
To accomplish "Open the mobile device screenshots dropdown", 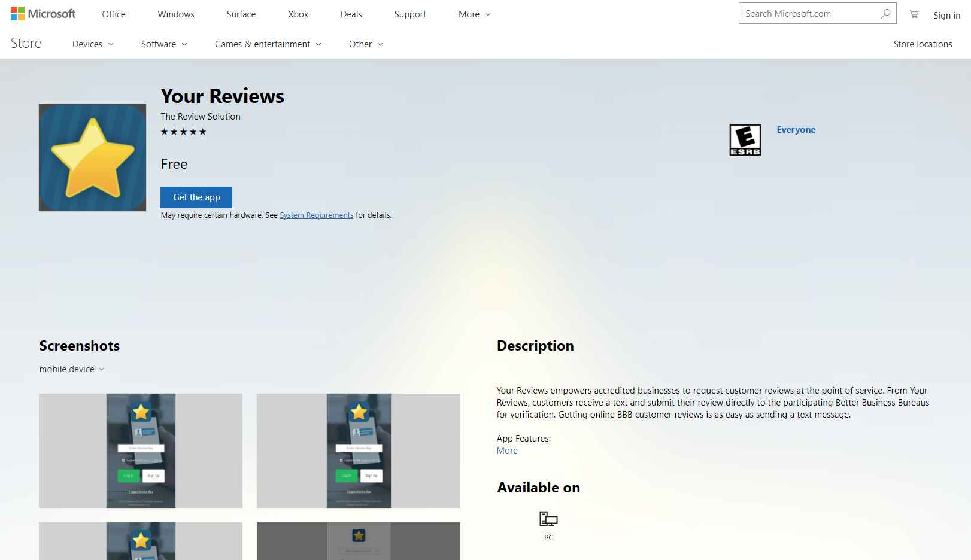I will pyautogui.click(x=72, y=369).
